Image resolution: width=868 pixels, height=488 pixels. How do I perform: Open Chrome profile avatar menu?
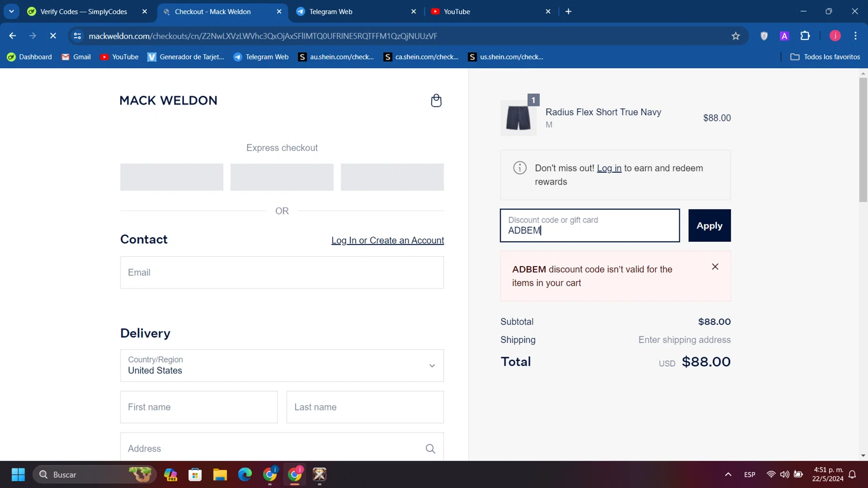pos(835,36)
